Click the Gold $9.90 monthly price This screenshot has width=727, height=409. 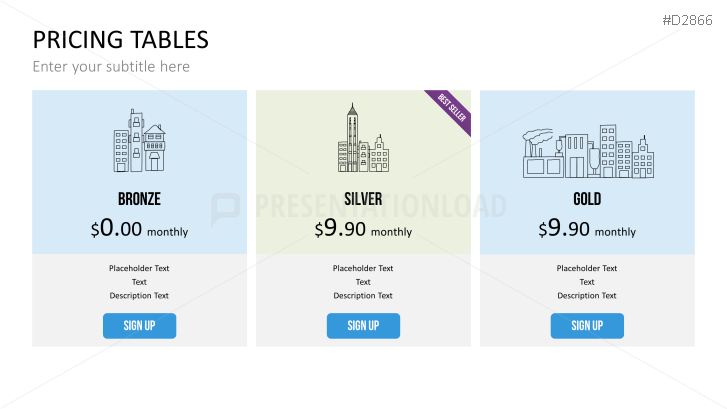click(x=587, y=229)
